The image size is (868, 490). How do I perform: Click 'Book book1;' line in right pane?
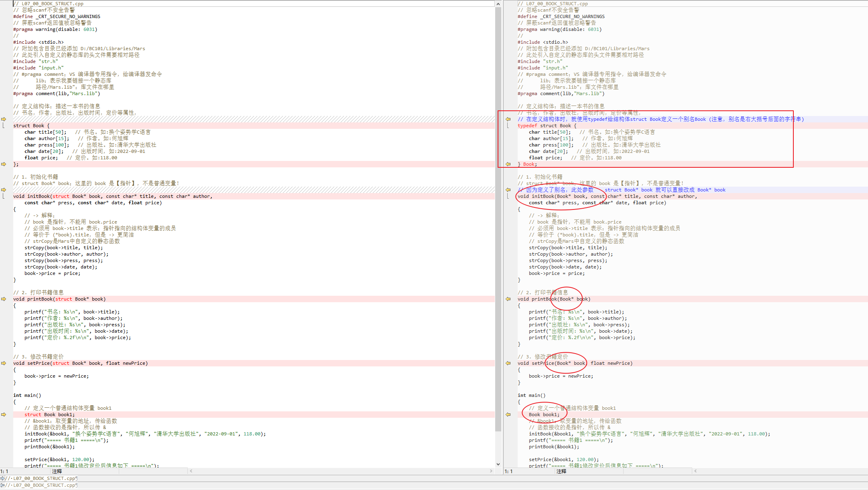544,415
